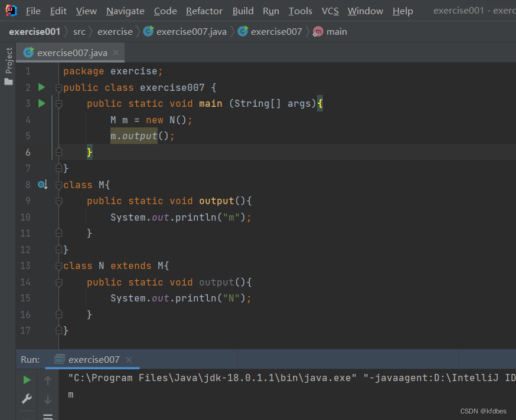Collapse the output method in class M
The image size is (516, 420).
[58, 201]
